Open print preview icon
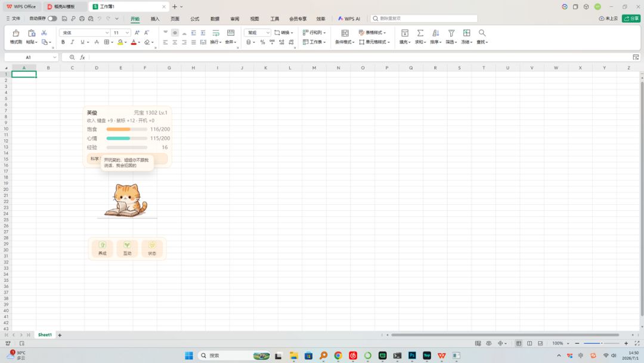This screenshot has width=644, height=363. tap(91, 19)
